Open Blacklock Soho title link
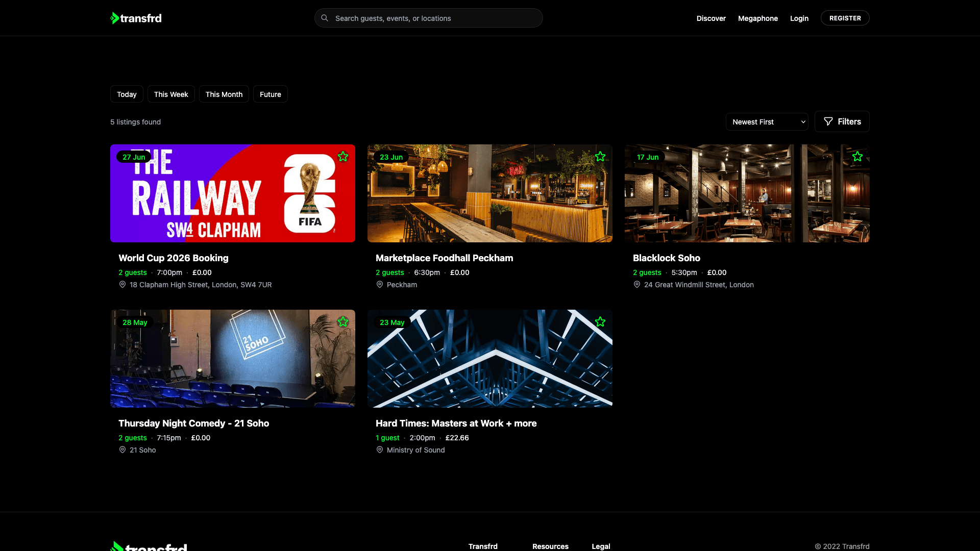980x551 pixels. (x=667, y=258)
